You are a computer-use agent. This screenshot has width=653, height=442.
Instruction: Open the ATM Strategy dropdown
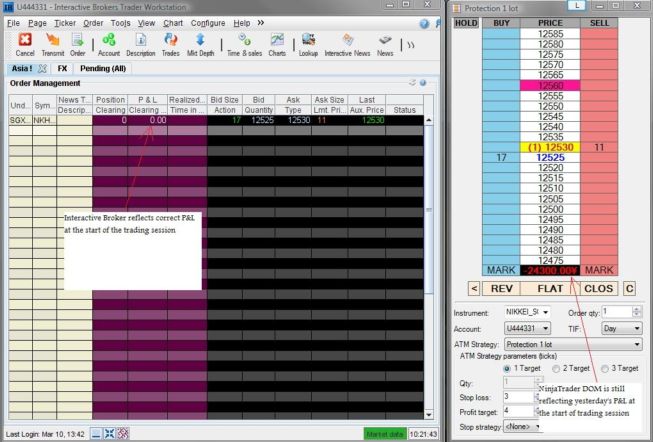point(573,345)
